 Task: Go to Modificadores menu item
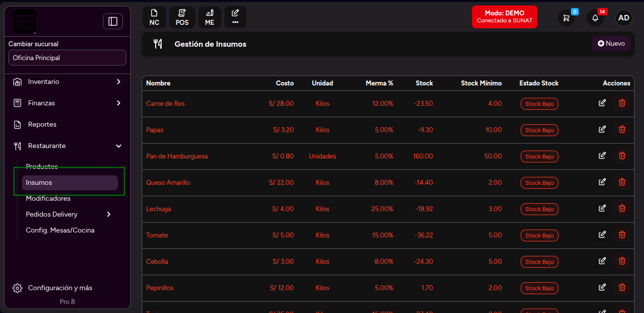48,198
